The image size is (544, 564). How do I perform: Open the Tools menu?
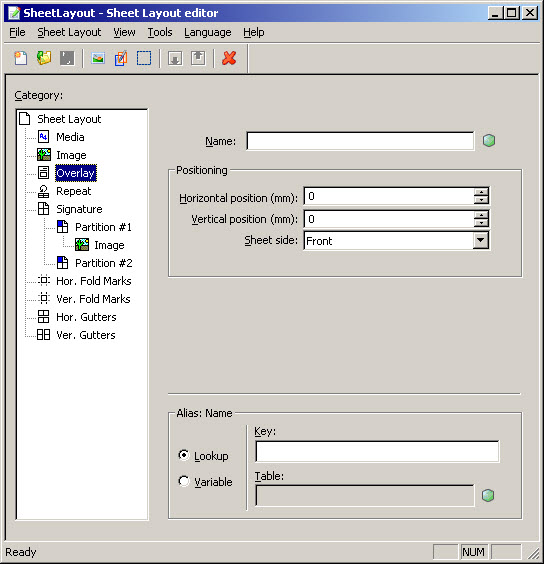160,32
